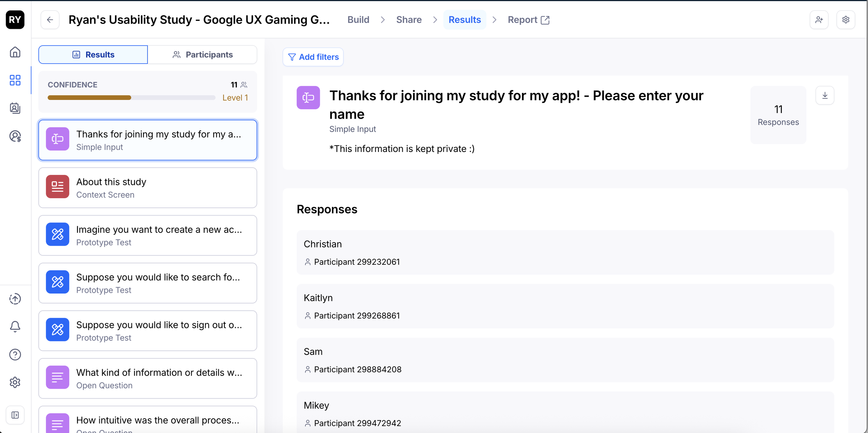
Task: Click the notifications bell icon
Action: point(15,326)
